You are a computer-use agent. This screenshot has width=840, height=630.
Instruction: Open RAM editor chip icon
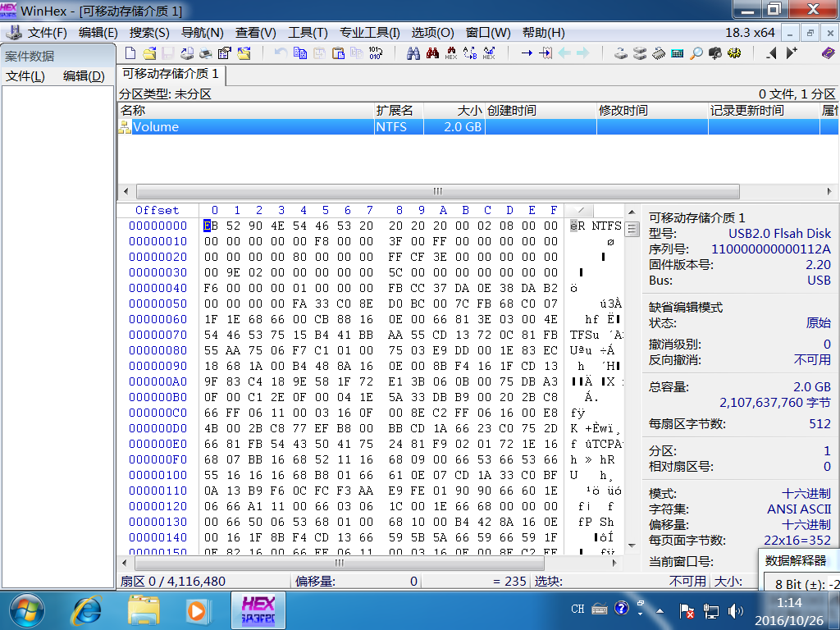click(659, 52)
